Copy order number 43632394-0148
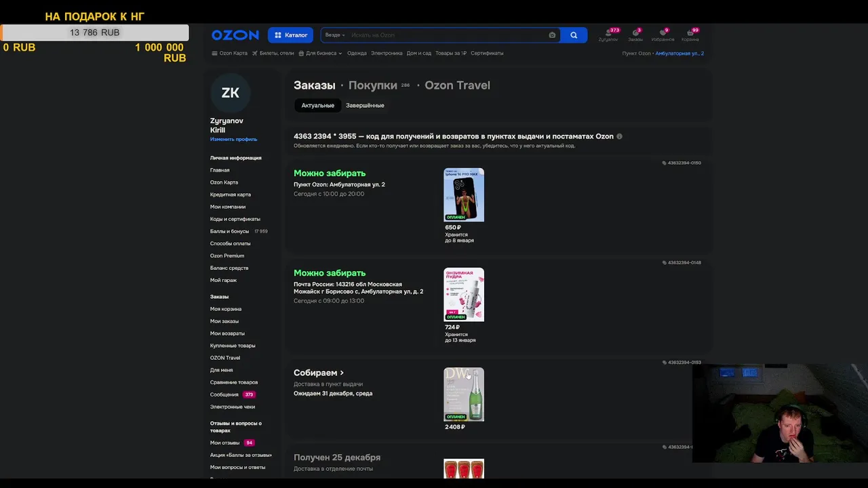868x488 pixels. [682, 262]
